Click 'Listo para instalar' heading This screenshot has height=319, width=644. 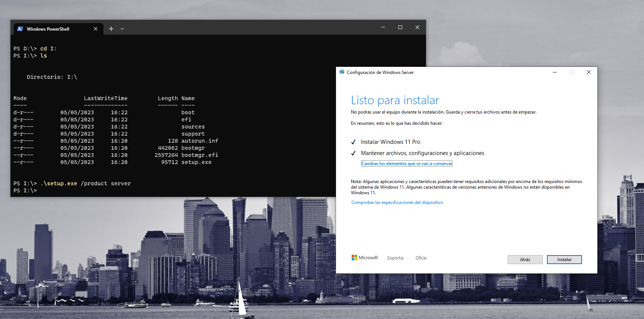click(x=395, y=100)
